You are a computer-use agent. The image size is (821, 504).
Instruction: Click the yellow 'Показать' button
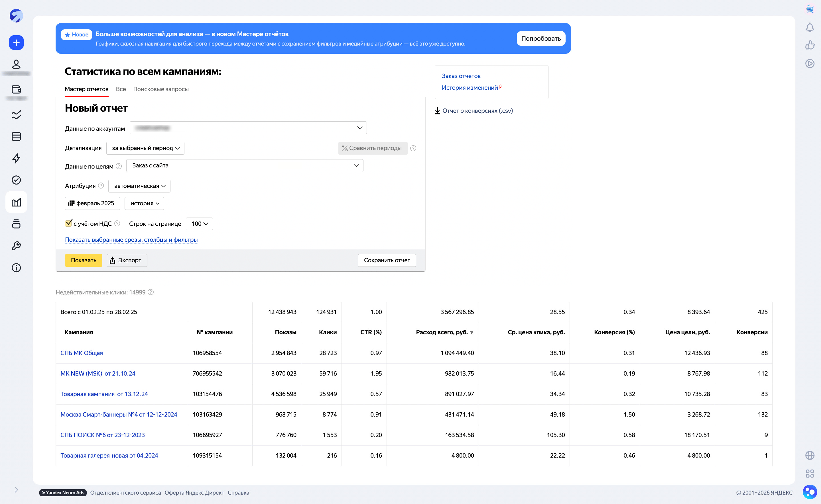(84, 260)
